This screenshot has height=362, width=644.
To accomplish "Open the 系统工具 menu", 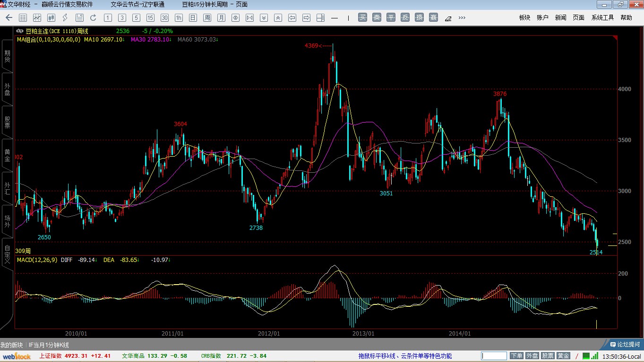I will pyautogui.click(x=602, y=17).
